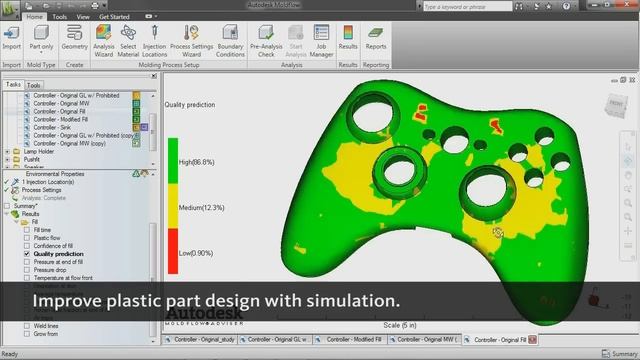This screenshot has width=640, height=360.
Task: Enable the Fill time result checkbox
Action: tap(27, 230)
